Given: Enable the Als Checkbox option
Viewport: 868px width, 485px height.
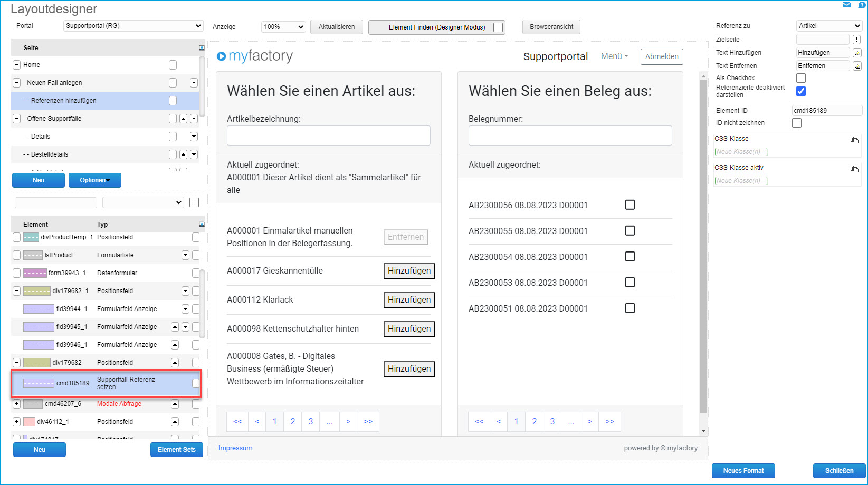Looking at the screenshot, I should pyautogui.click(x=800, y=78).
